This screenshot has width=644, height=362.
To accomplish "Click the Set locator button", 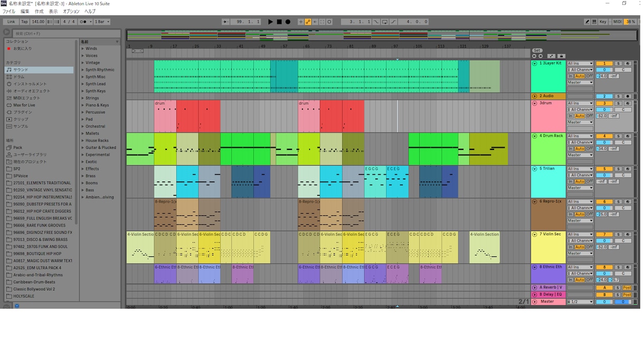I will (537, 51).
